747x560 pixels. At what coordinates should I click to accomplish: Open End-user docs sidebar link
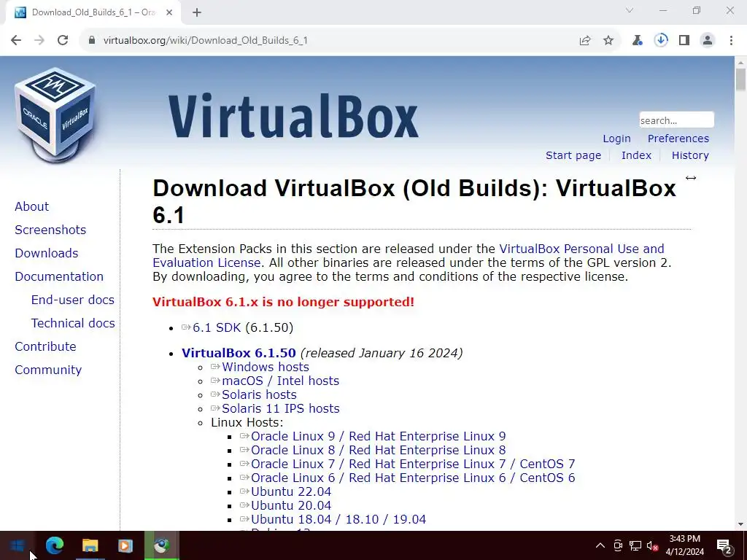72,300
